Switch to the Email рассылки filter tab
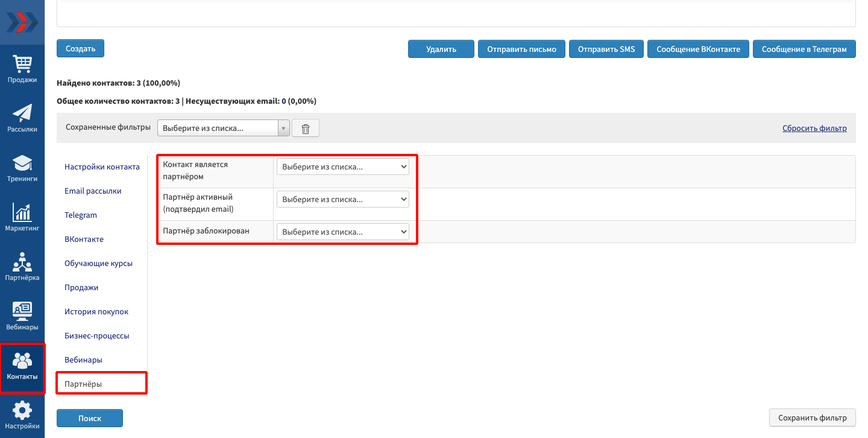 click(93, 191)
